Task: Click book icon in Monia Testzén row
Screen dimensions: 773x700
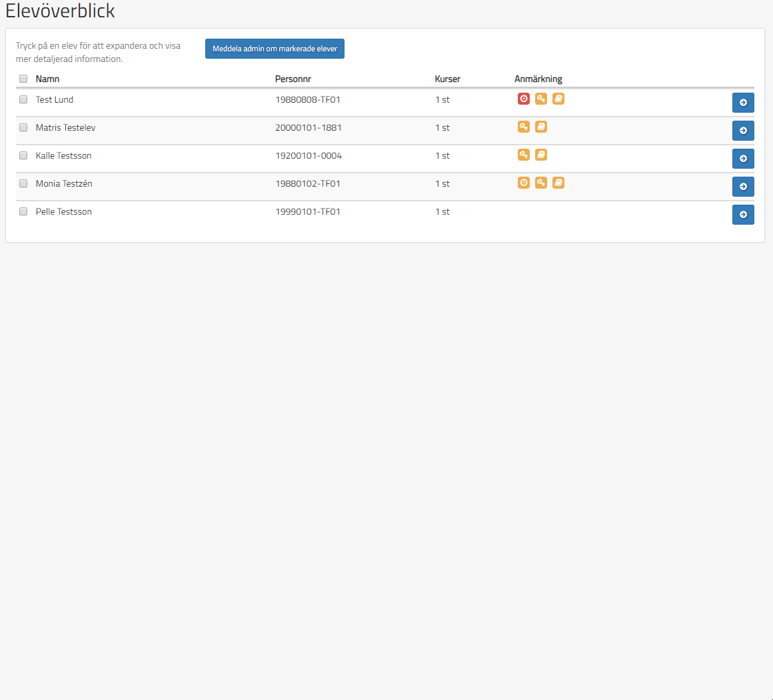Action: (x=558, y=183)
